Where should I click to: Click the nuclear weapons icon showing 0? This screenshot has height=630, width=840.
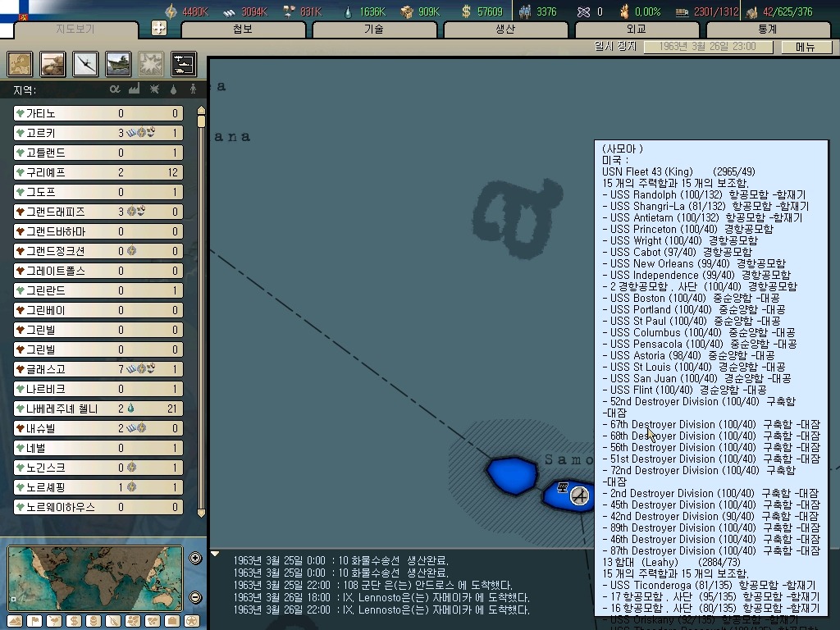click(583, 11)
